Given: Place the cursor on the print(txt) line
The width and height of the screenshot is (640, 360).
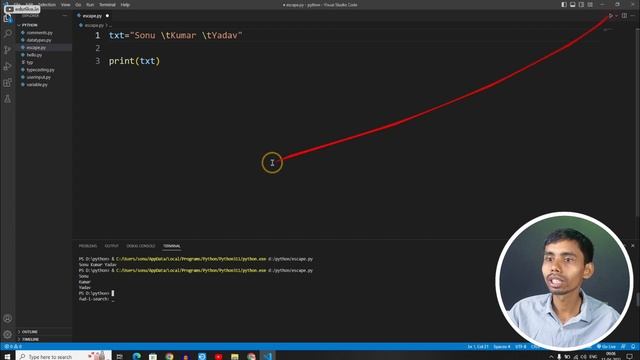Looking at the screenshot, I should (x=134, y=61).
